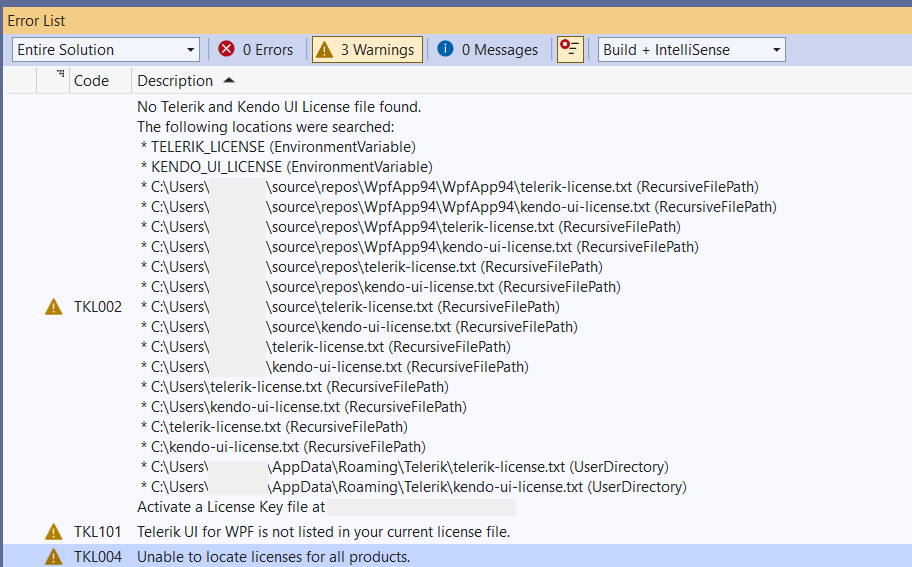912x567 pixels.
Task: Click the C:\Users\telerik-license.txt line
Action: (294, 387)
